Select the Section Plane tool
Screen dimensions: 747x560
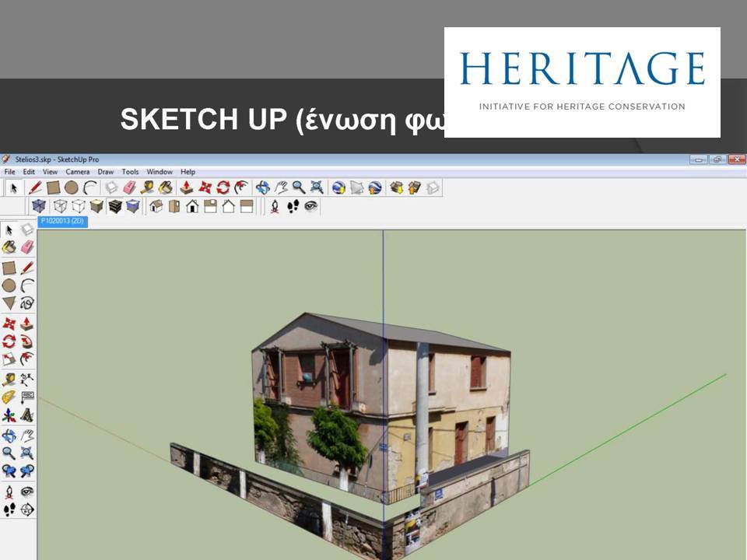pyautogui.click(x=27, y=509)
